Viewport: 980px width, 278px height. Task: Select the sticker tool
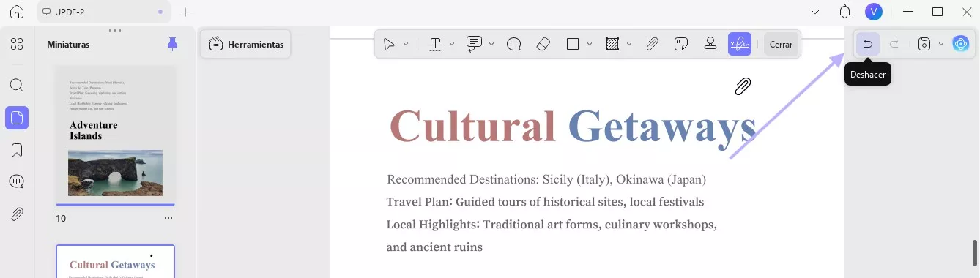(681, 44)
